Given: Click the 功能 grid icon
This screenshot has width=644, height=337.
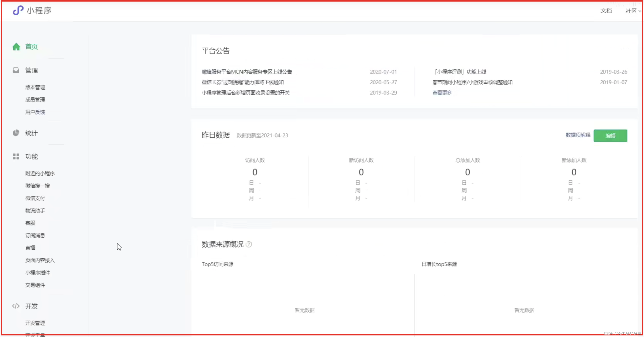Looking at the screenshot, I should [16, 156].
